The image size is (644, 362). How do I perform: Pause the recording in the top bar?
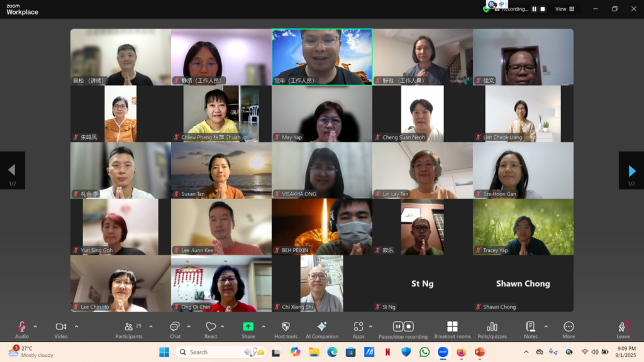(534, 9)
